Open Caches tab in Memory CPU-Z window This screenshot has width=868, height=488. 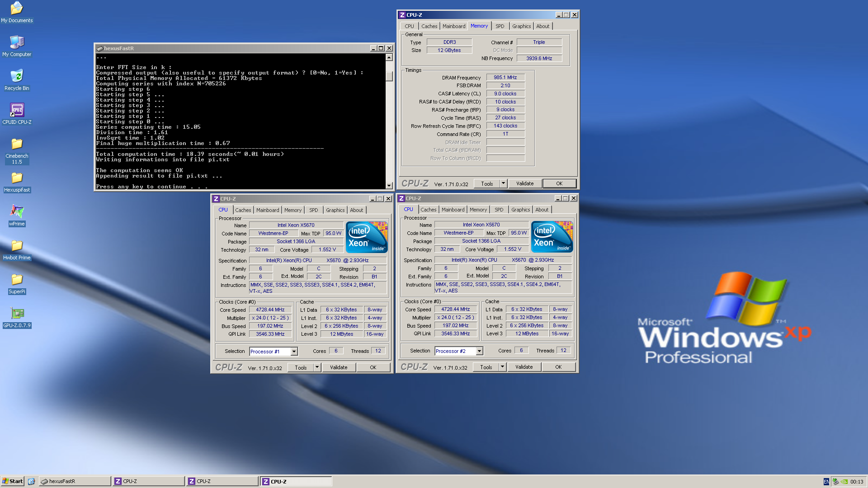pos(429,26)
